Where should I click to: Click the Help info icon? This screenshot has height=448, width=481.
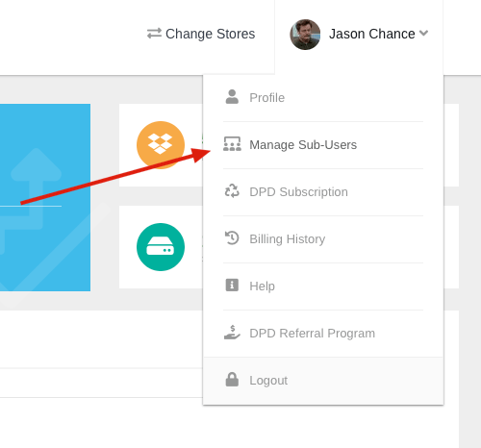click(232, 285)
